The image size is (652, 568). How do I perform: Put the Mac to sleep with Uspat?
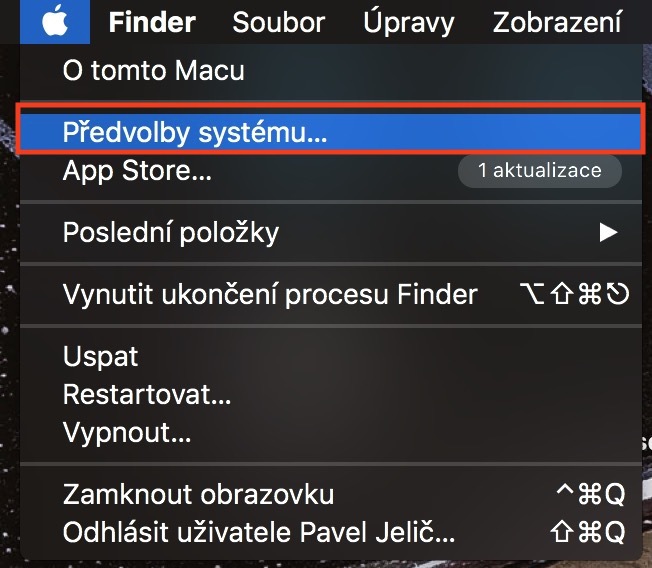[x=100, y=357]
